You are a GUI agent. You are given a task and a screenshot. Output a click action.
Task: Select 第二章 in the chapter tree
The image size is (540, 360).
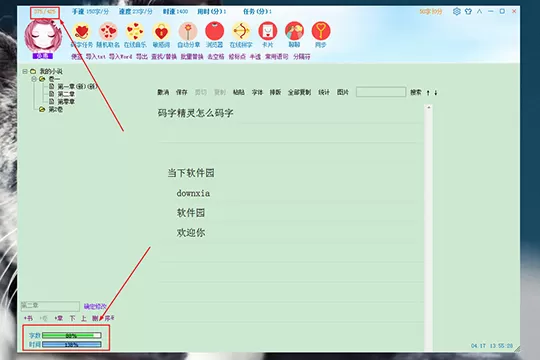click(x=66, y=94)
